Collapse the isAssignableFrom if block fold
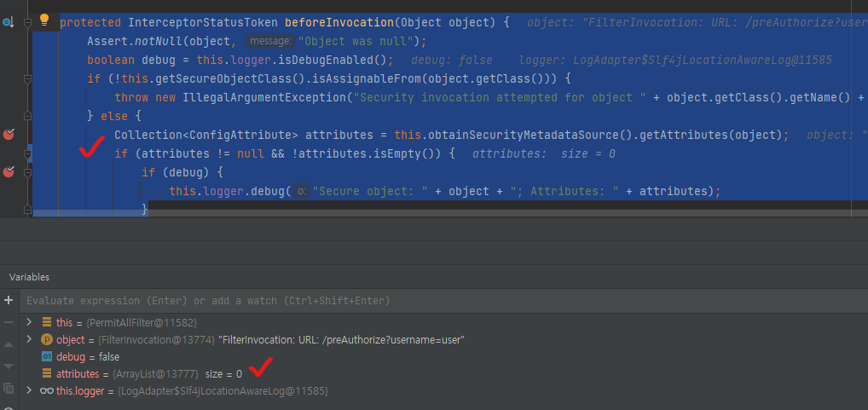 pos(27,79)
